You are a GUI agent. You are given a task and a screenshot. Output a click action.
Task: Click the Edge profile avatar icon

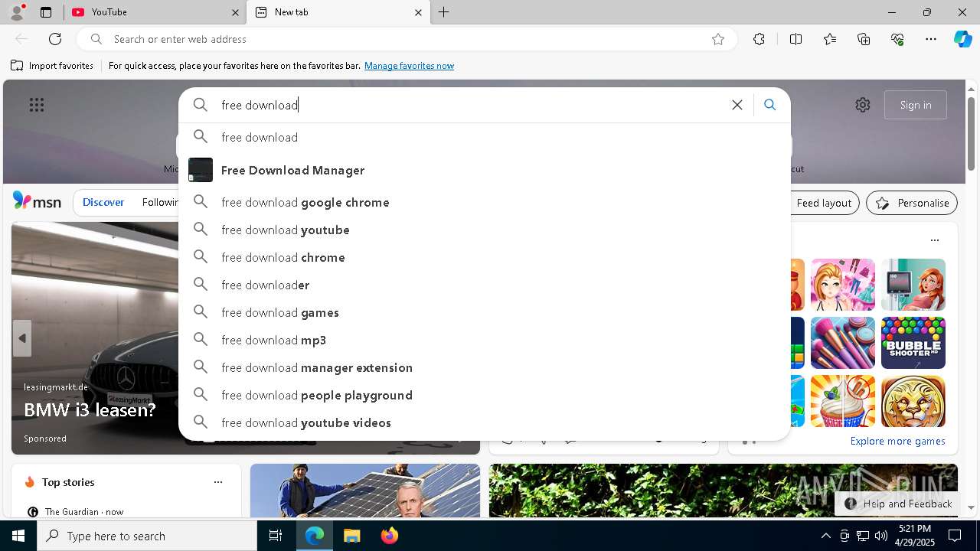(17, 12)
